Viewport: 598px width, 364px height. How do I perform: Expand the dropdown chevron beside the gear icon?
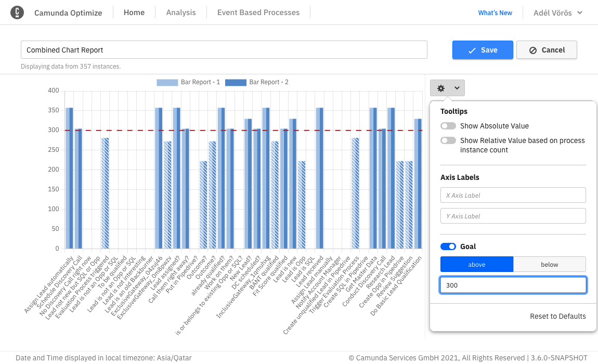point(454,87)
